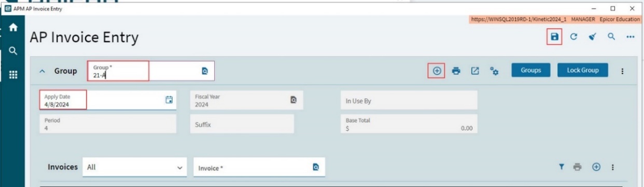Click the open-in-new-window icon in Group toolbar
This screenshot has width=644, height=187.
click(x=474, y=71)
